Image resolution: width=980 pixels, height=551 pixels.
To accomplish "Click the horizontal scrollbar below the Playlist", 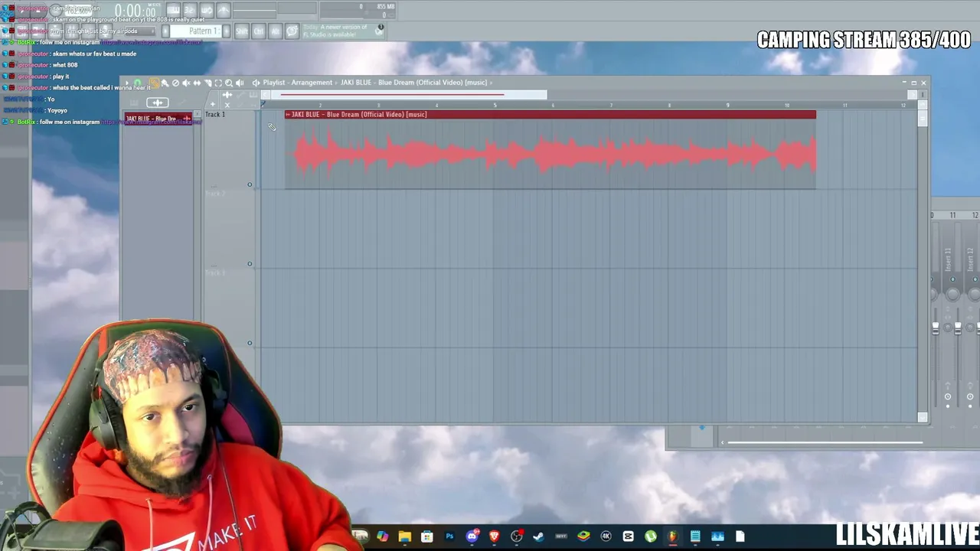I will pos(824,442).
